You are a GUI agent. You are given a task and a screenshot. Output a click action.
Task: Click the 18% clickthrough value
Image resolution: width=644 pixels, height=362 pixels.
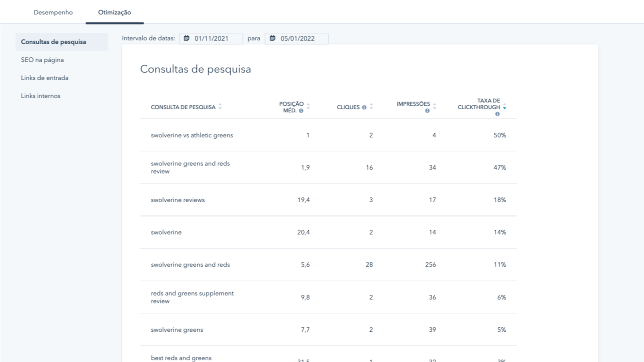(500, 200)
